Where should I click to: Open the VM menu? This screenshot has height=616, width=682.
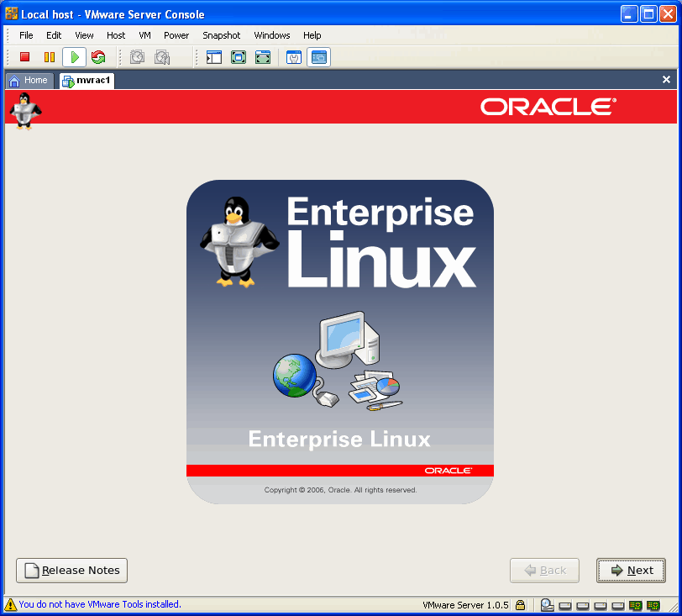tap(144, 35)
